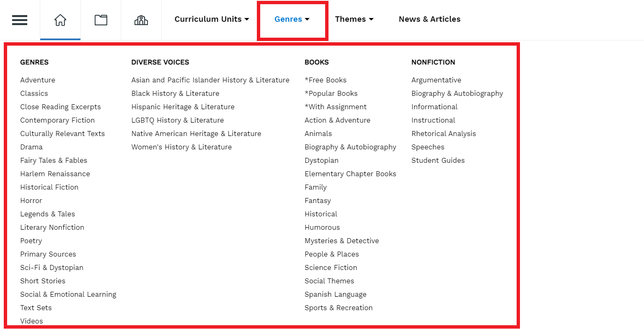Open Primary Sources
The height and width of the screenshot is (329, 644).
48,254
